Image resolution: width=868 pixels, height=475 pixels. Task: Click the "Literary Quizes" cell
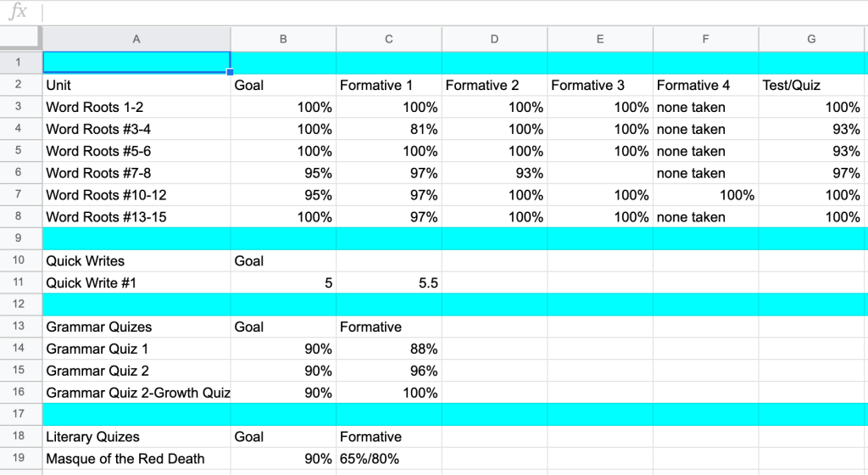click(x=136, y=437)
